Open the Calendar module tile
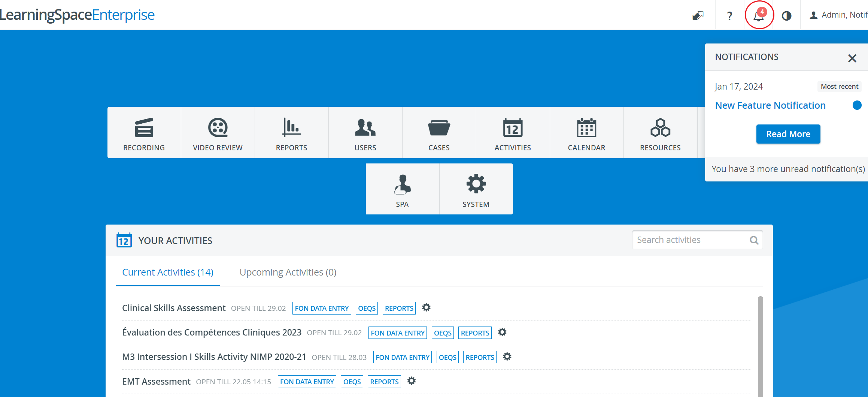Screen dimensions: 868x397 (x=586, y=133)
